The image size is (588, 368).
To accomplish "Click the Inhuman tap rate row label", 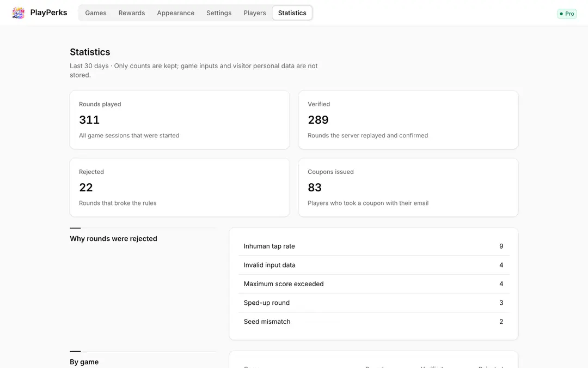I will pos(269,246).
